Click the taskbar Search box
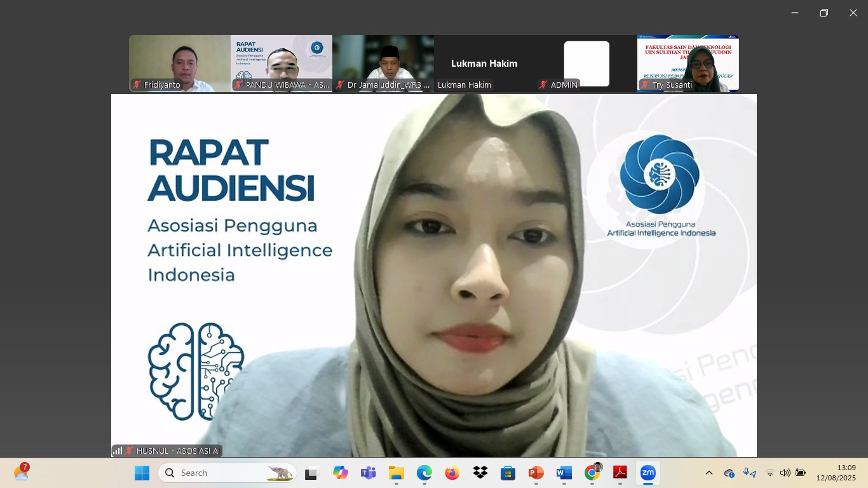The height and width of the screenshot is (488, 868). click(x=227, y=473)
